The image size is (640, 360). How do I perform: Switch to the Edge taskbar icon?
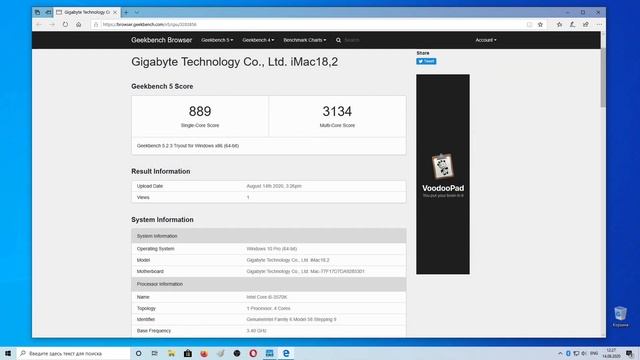pos(286,353)
